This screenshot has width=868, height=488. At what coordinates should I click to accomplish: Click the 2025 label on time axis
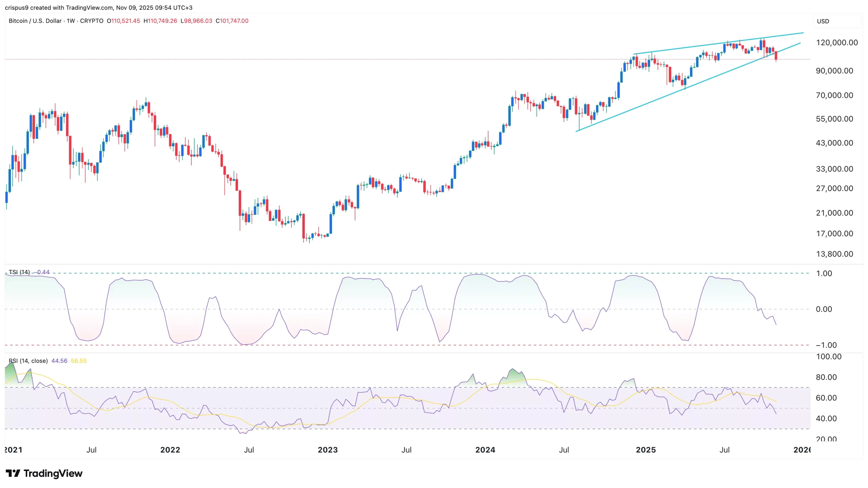(x=646, y=450)
